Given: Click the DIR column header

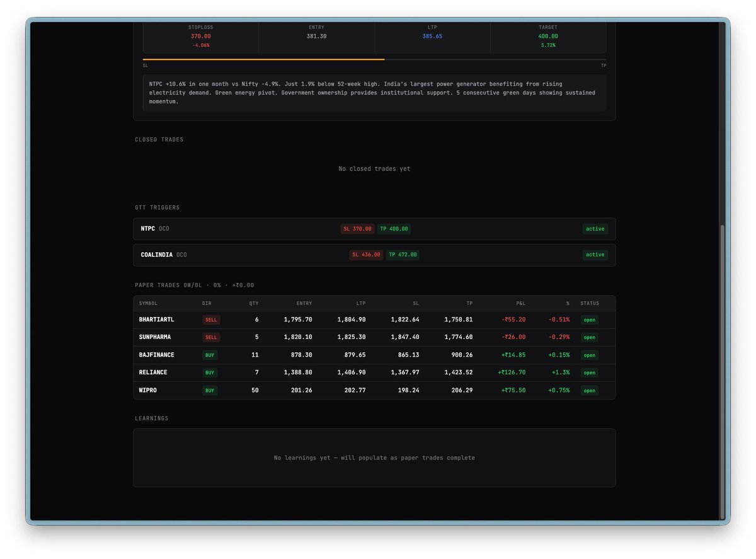Looking at the screenshot, I should coord(207,303).
